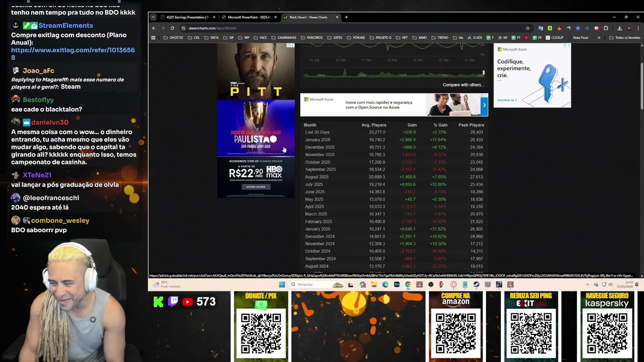Click the Assine Agora button in HBO ad
This screenshot has width=644, height=362.
pos(256,187)
